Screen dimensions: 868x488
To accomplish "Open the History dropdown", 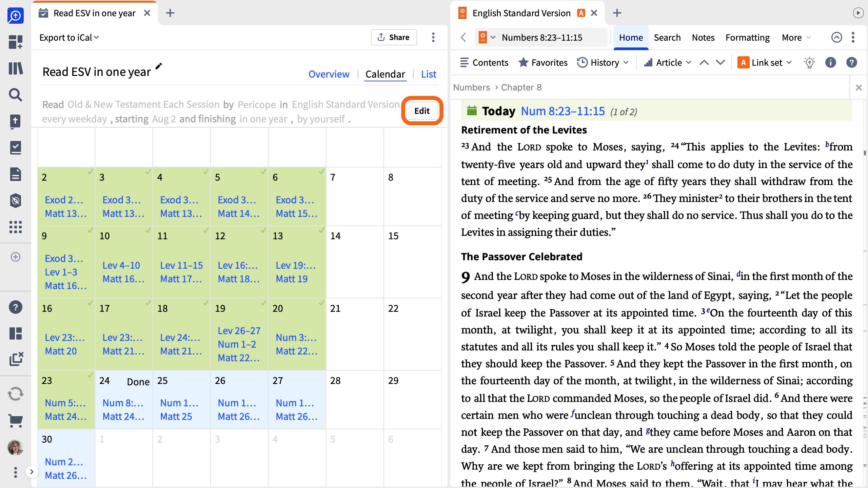I will tap(603, 63).
